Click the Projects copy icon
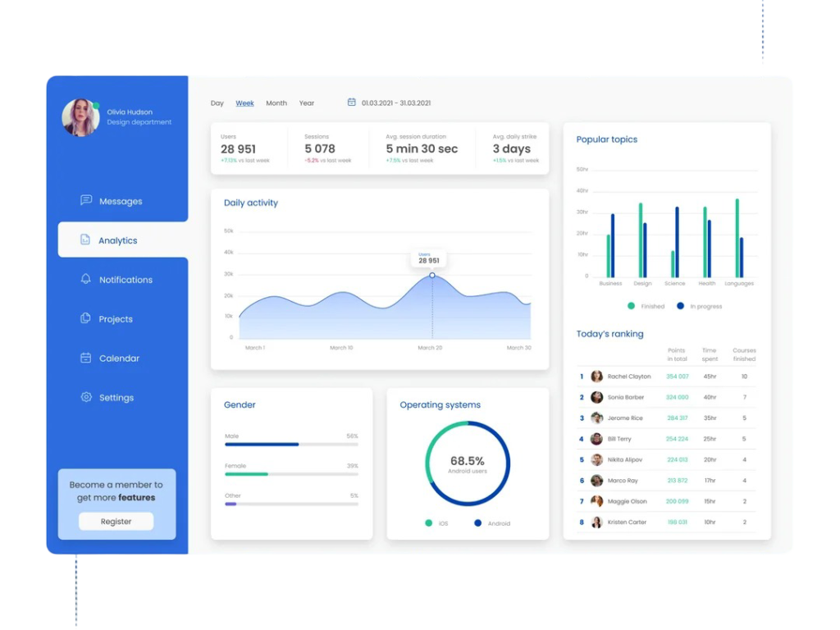This screenshot has width=840, height=630. 86,319
